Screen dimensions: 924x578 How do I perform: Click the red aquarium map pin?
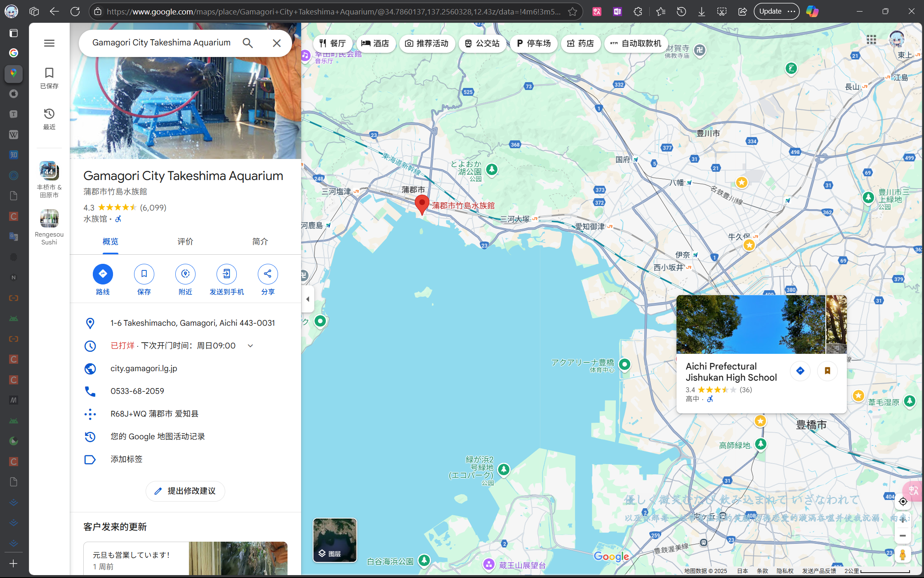point(422,204)
